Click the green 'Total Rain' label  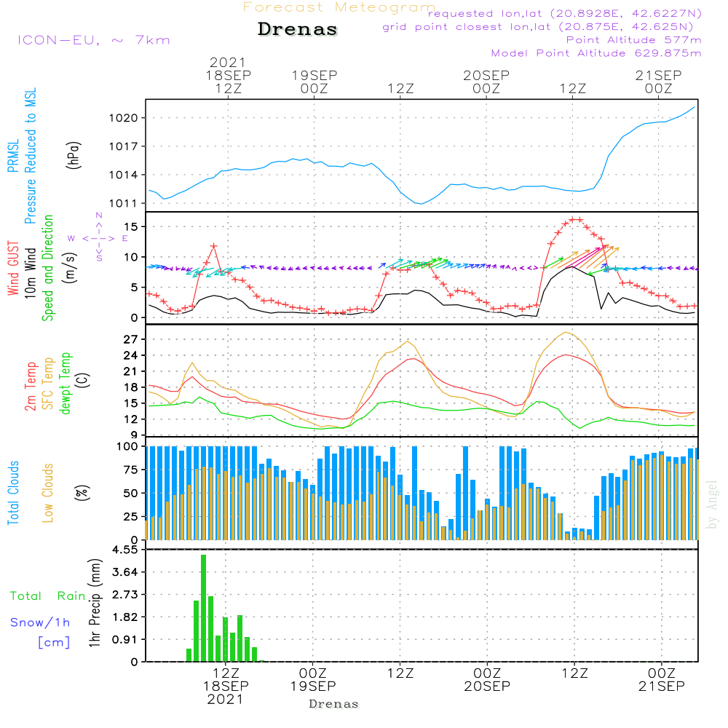[x=48, y=596]
